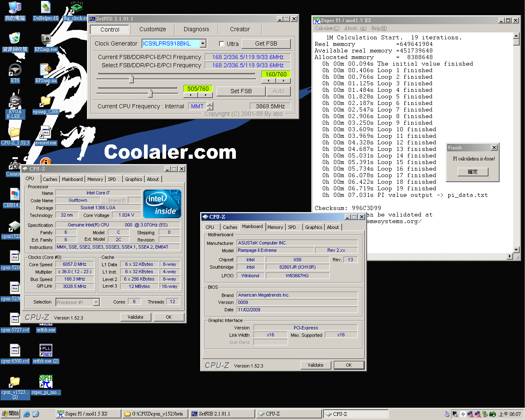Viewport: 525px width, 420px height.
Task: Switch to G:\CPUZ\cpuz_v1523beta taskbar button
Action: [x=155, y=414]
